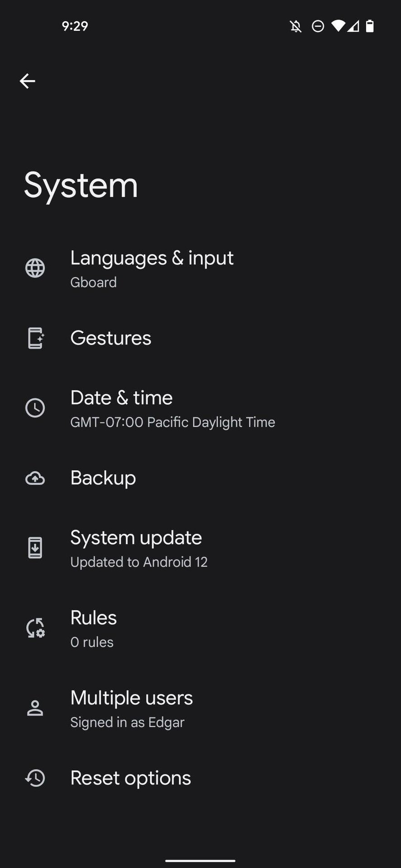Tap the back arrow icon
The image size is (401, 868).
coord(27,81)
